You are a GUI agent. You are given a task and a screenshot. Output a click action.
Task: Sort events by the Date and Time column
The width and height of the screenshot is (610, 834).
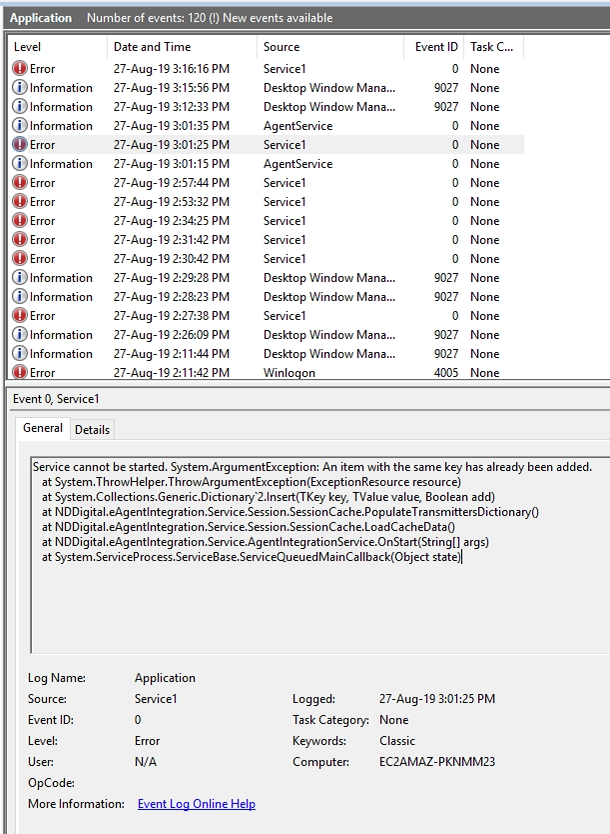180,47
